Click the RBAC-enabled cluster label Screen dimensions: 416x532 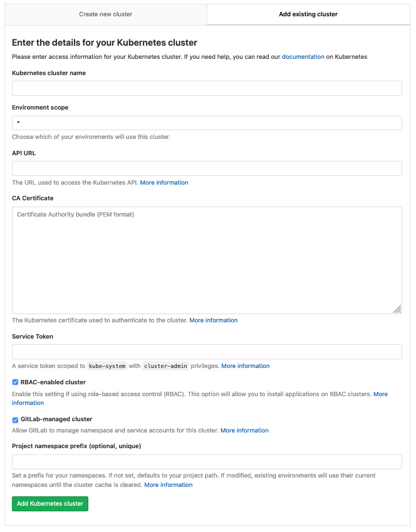point(53,382)
